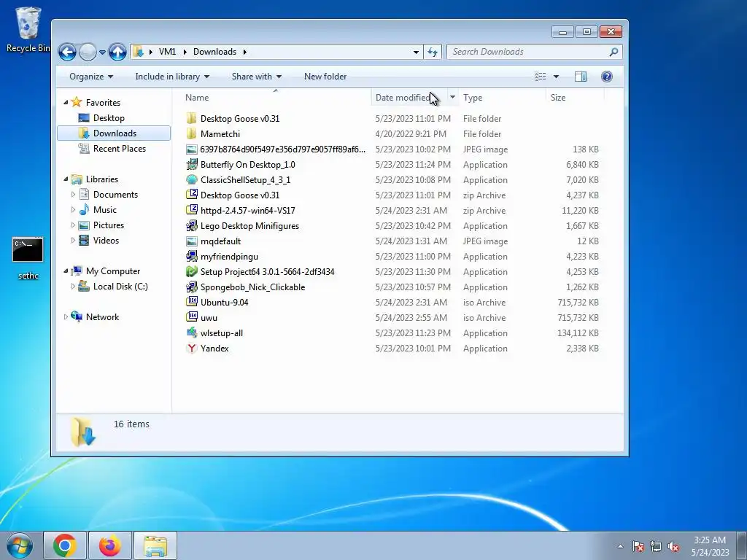This screenshot has height=560, width=747.
Task: Open the Include in library menu
Action: 172,77
